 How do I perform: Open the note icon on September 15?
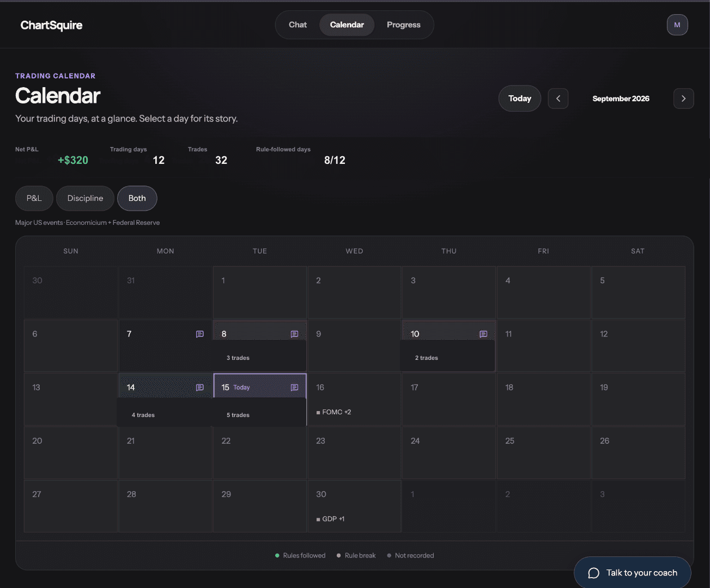pyautogui.click(x=295, y=387)
